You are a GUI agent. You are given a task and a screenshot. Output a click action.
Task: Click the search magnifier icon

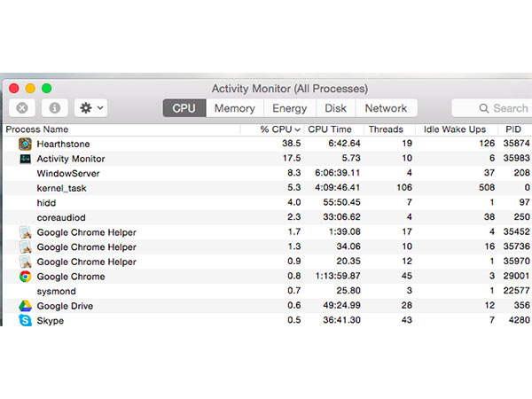point(484,108)
